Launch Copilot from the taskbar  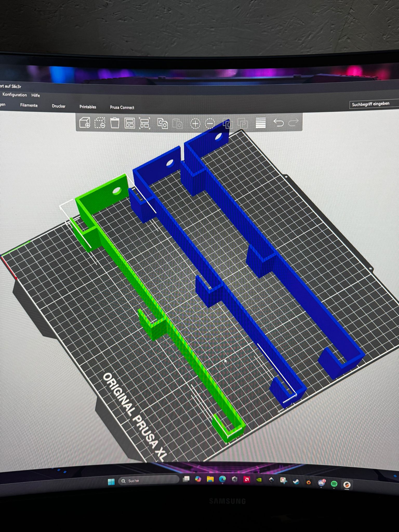[198, 479]
